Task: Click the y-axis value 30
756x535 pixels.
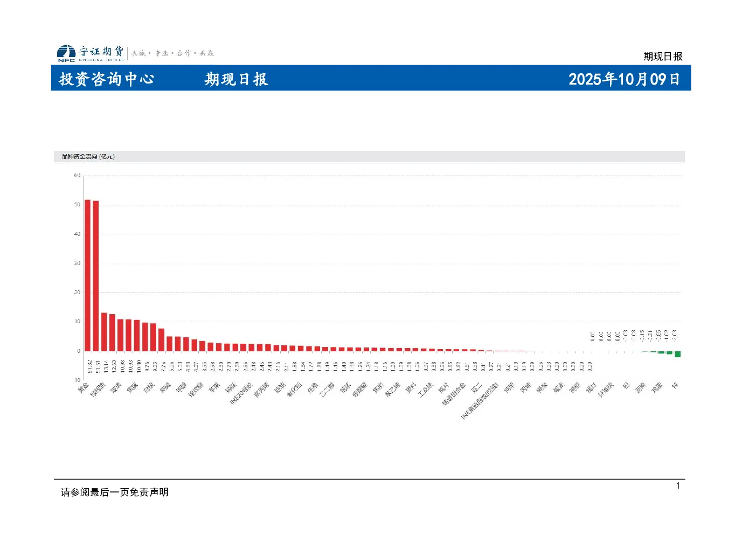Action: 77,263
